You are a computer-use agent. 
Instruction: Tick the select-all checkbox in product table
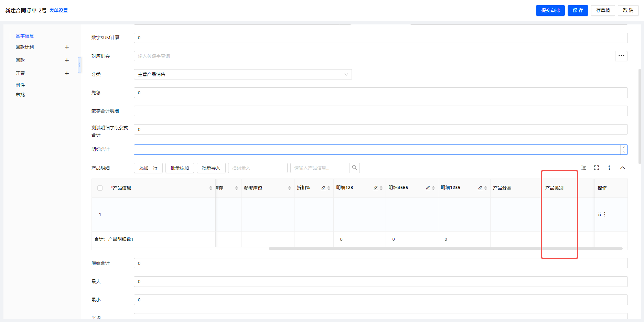100,188
